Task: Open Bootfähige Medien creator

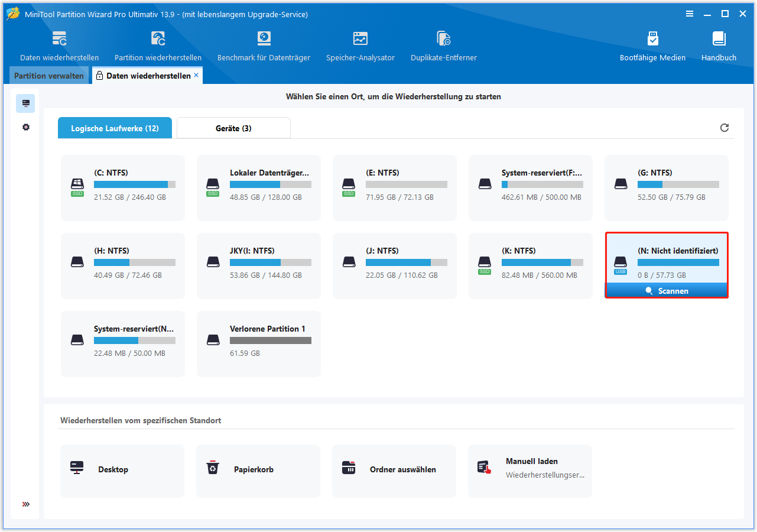Action: click(652, 46)
